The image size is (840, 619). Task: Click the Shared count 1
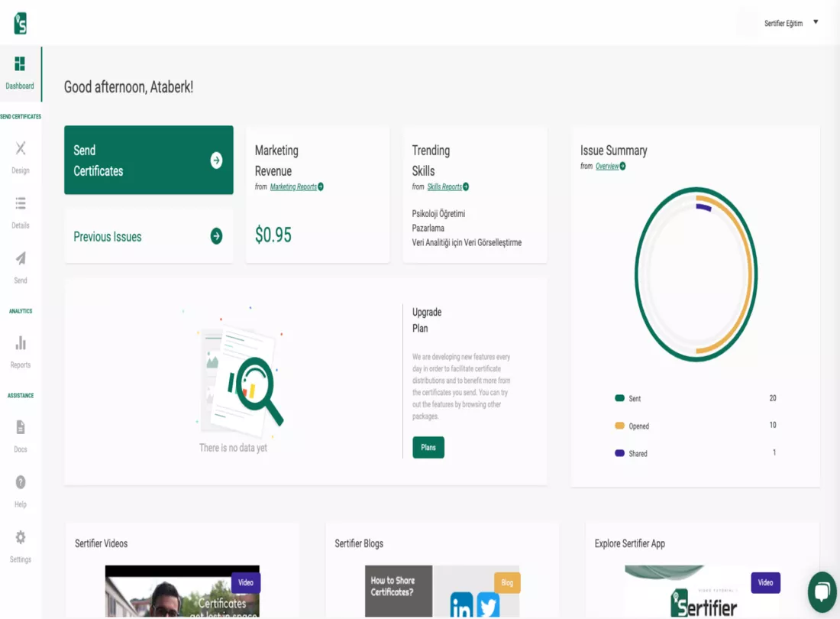pos(774,452)
